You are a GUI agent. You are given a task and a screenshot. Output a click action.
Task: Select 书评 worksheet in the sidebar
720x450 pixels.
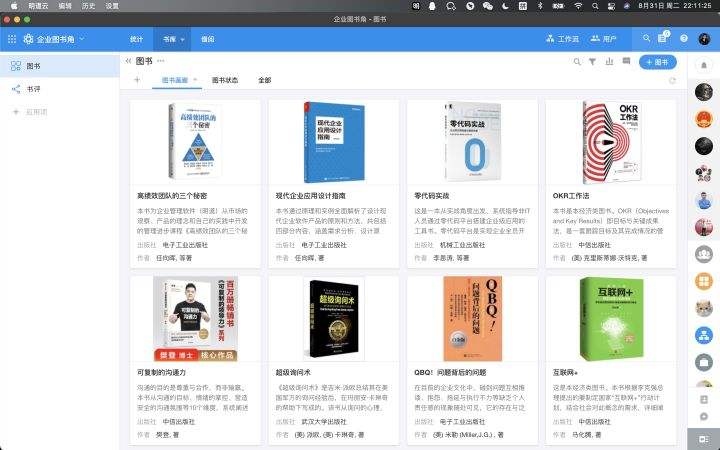point(34,88)
